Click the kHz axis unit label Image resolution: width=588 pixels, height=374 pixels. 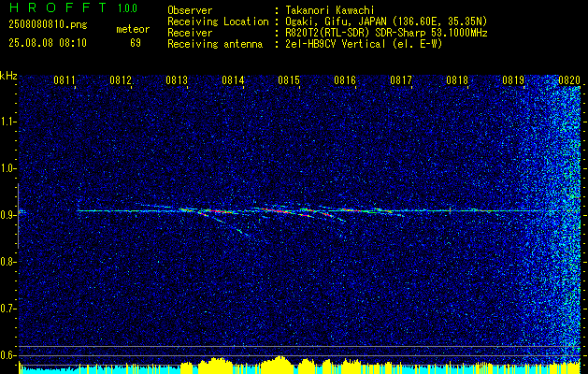tap(8, 76)
